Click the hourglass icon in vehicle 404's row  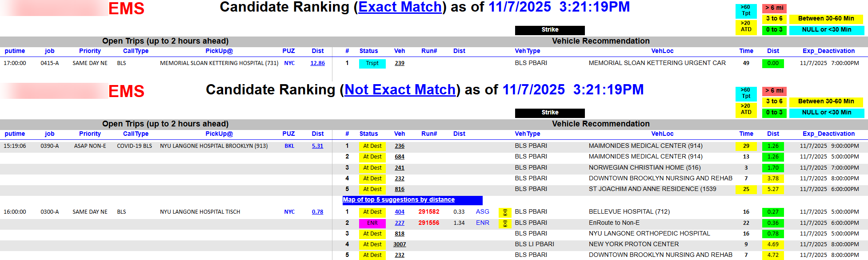pyautogui.click(x=505, y=212)
